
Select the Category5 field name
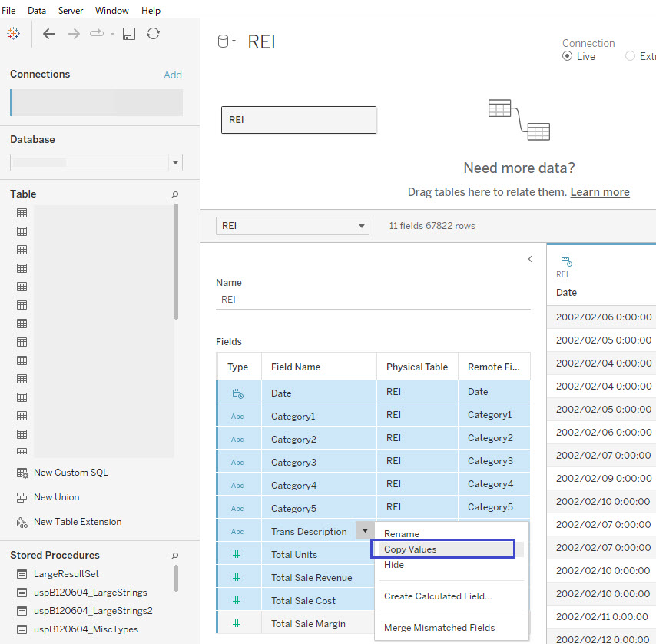(x=293, y=509)
